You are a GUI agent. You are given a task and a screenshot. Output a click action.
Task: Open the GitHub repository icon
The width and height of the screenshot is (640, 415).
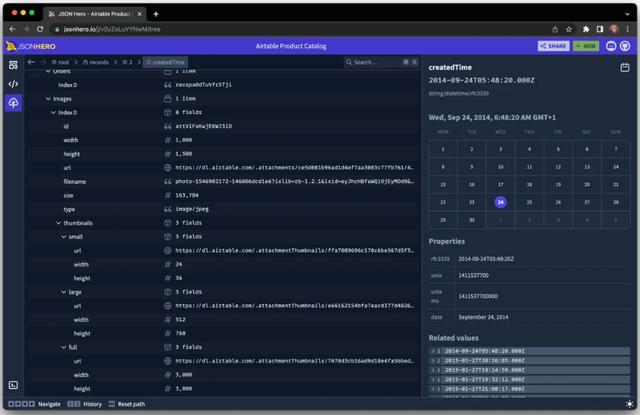(x=625, y=45)
